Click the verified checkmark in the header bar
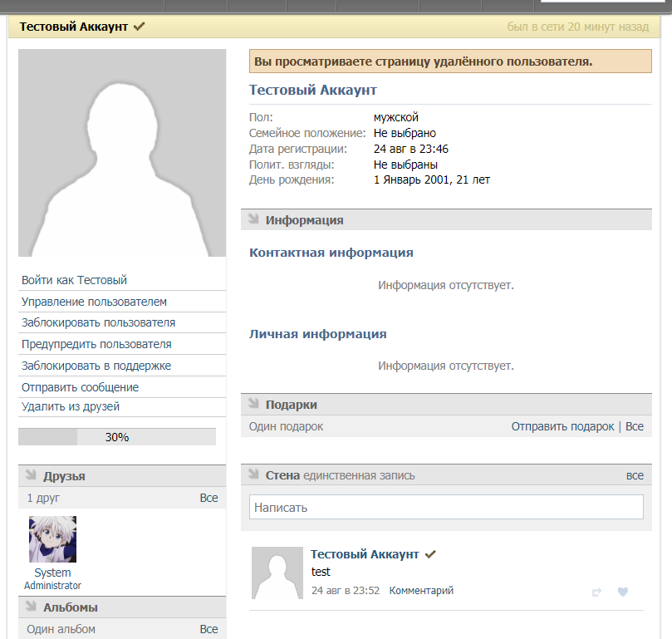Image resolution: width=672 pixels, height=639 pixels. 139,27
